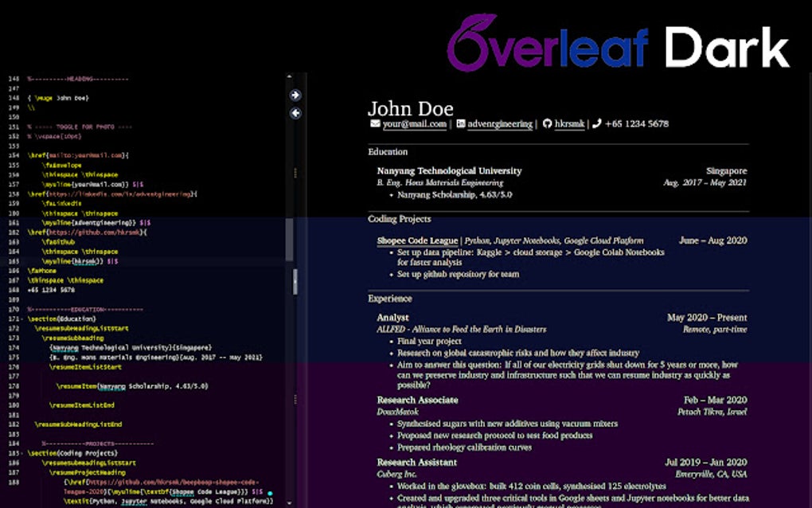Click the \section{Education} line in the editor
812x508 pixels.
pyautogui.click(x=64, y=318)
